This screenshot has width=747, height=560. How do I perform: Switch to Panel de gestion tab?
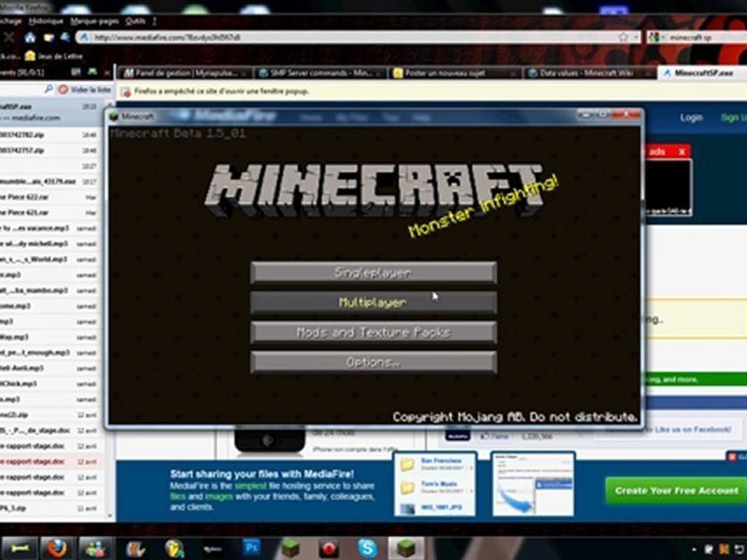[184, 73]
